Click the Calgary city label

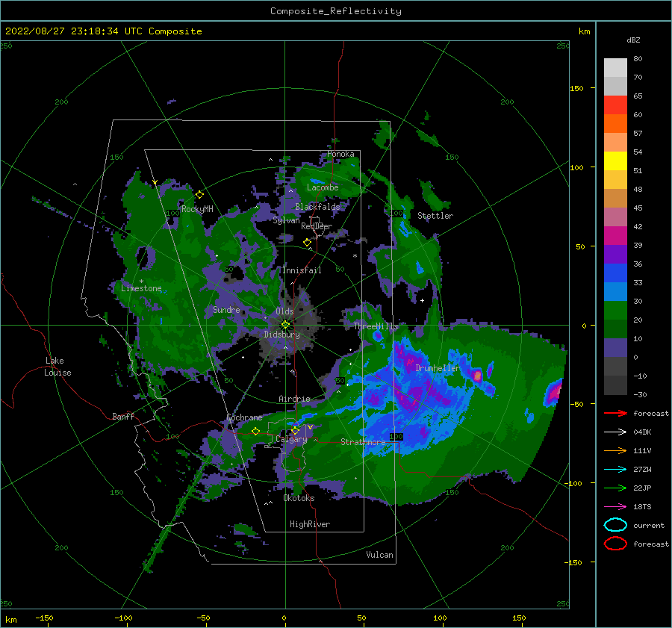tap(291, 439)
